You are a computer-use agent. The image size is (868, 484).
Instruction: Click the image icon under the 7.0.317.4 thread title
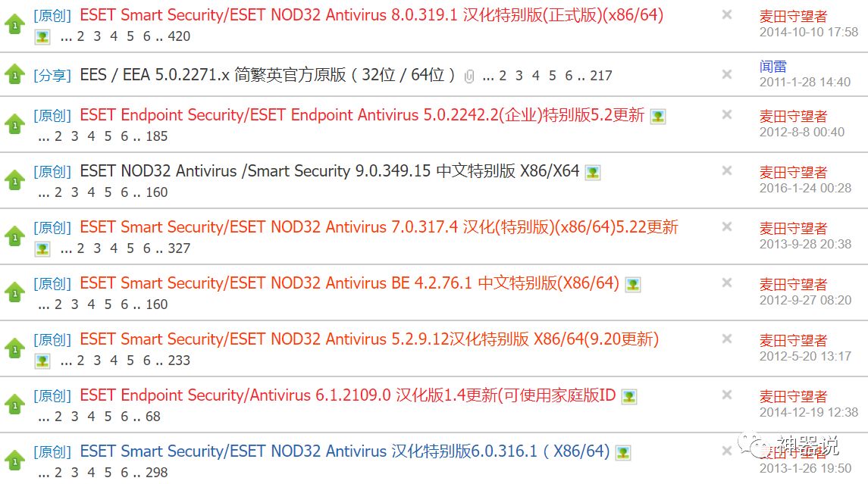(x=42, y=248)
